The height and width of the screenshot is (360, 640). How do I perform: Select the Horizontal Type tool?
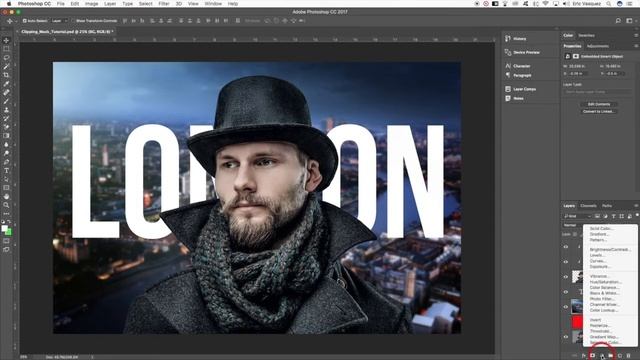coord(6,171)
